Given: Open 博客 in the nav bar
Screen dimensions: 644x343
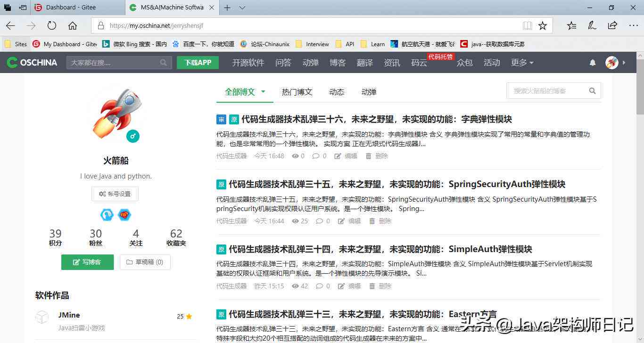Looking at the screenshot, I should (338, 63).
